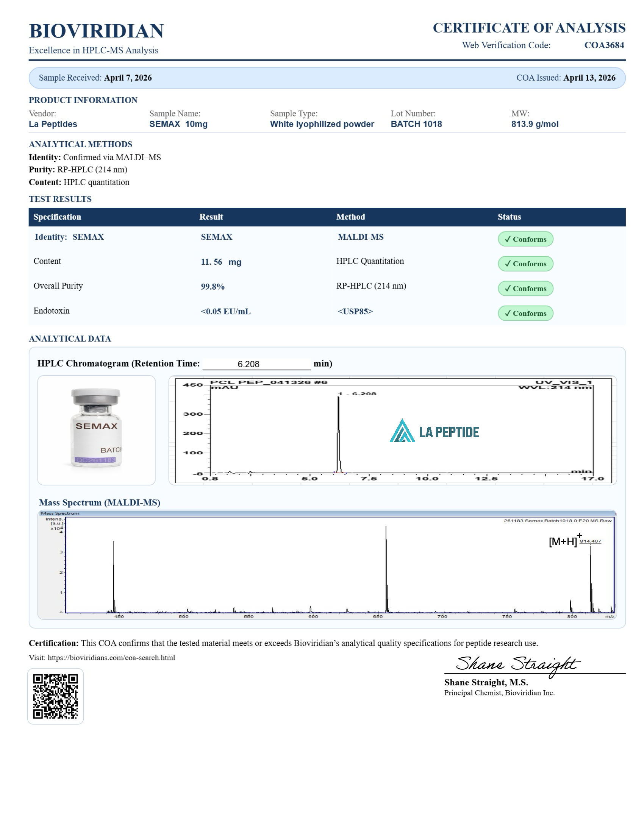The height and width of the screenshot is (833, 644).
Task: Click the Conforms badge for Endotoxin row
Action: click(525, 313)
